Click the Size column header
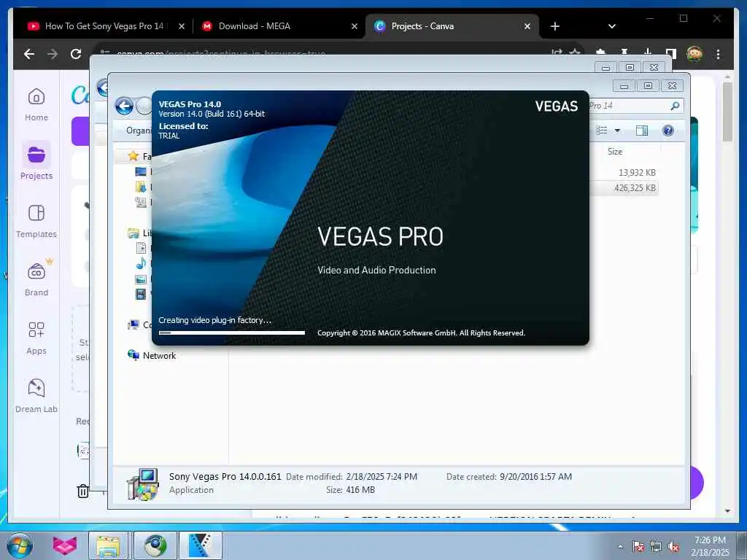Viewport: 747px width, 560px height. click(x=614, y=152)
